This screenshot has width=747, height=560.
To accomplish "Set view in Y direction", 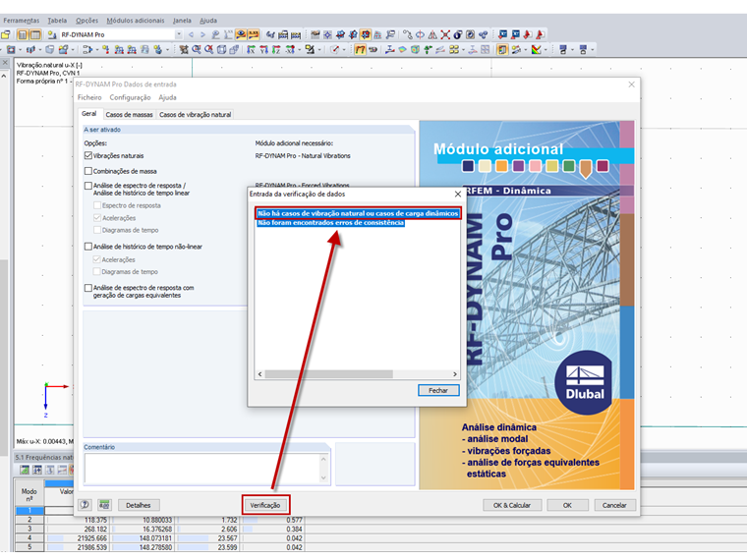I will tap(263, 49).
